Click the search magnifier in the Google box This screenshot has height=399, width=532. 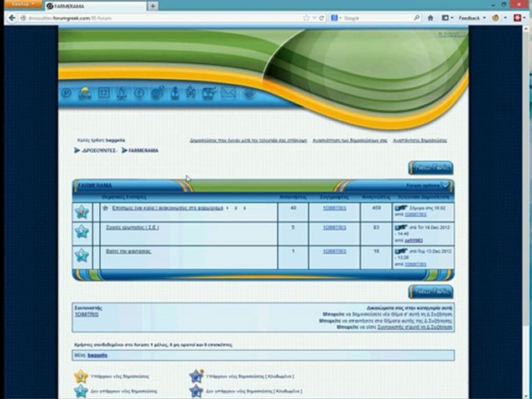tap(417, 18)
